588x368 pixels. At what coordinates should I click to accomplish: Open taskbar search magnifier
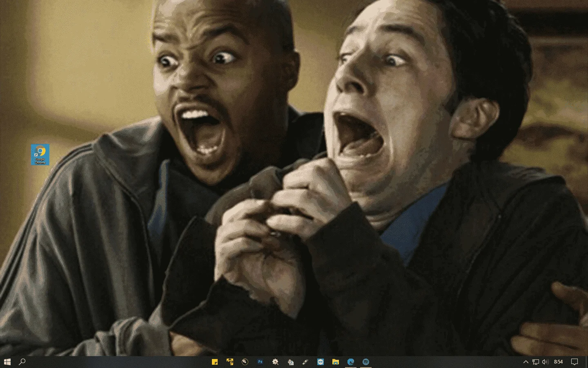click(x=22, y=362)
